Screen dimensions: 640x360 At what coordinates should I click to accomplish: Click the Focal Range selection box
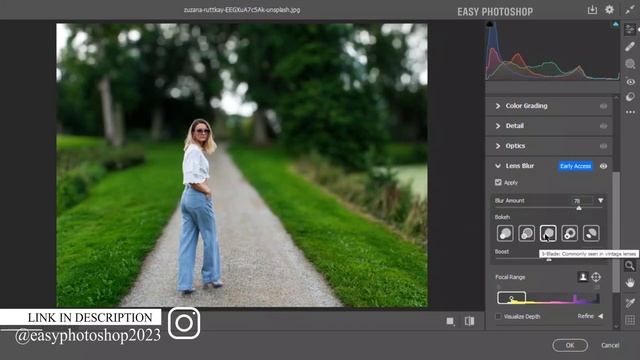(511, 298)
